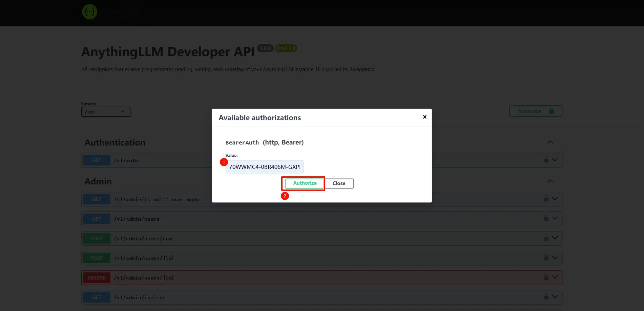Open the Servers /api dropdown
This screenshot has height=311, width=644.
point(106,112)
